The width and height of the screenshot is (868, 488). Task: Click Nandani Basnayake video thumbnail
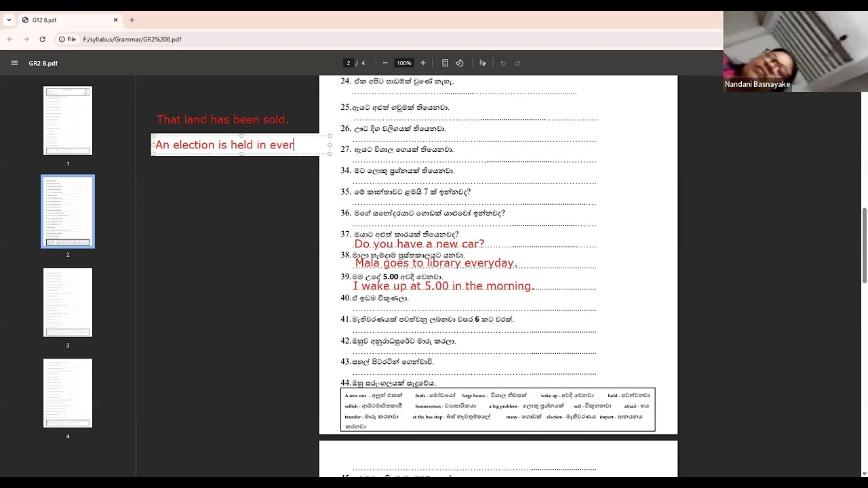(x=795, y=52)
